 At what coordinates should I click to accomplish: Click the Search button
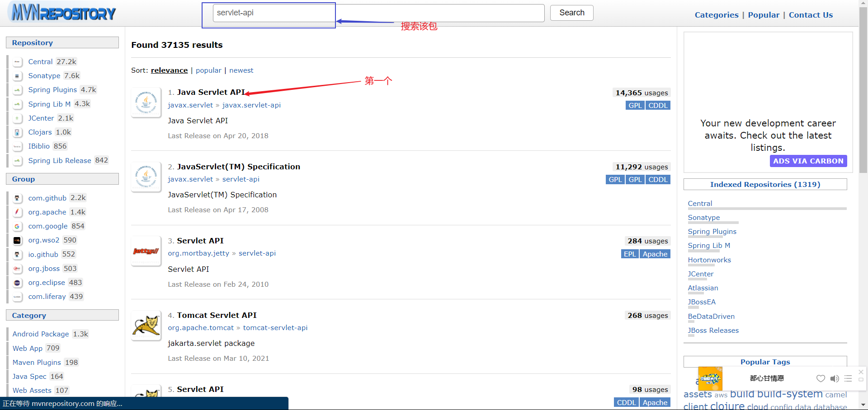pos(571,13)
